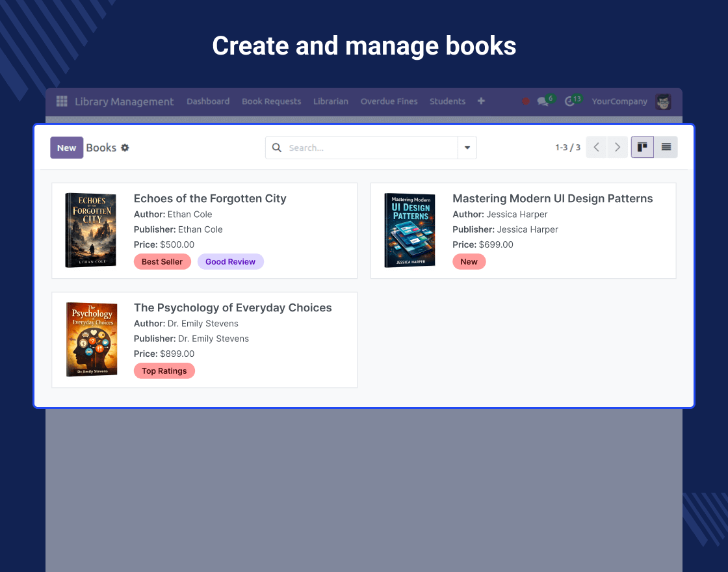Open the Overdue Fines menu
This screenshot has width=728, height=572.
tap(389, 101)
